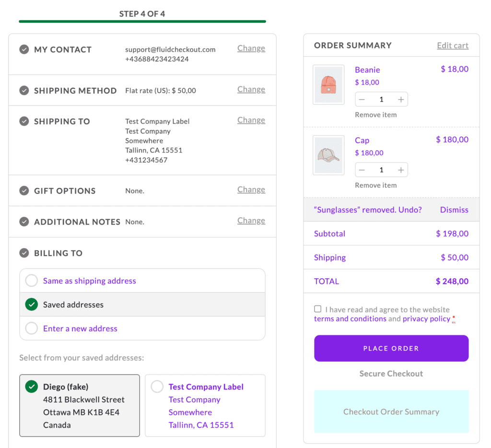This screenshot has height=448, width=491.
Task: Change the Shipping To address section
Action: click(x=251, y=120)
